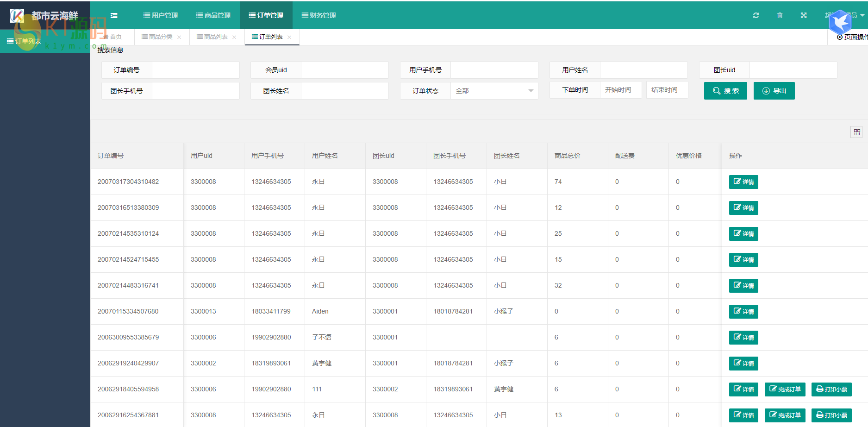Open the 用户管理 menu
This screenshot has height=427, width=868.
coord(161,15)
